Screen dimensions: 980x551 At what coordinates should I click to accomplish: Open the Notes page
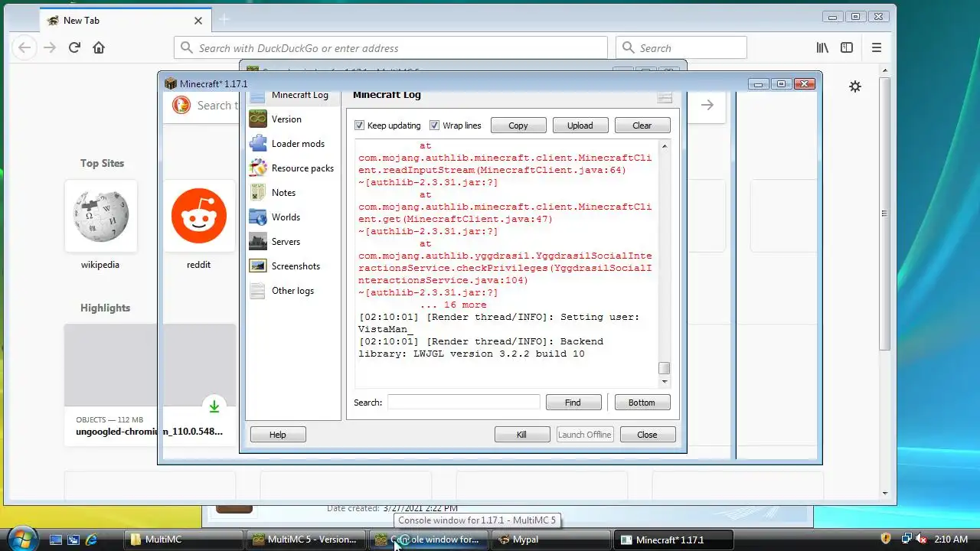coord(283,193)
